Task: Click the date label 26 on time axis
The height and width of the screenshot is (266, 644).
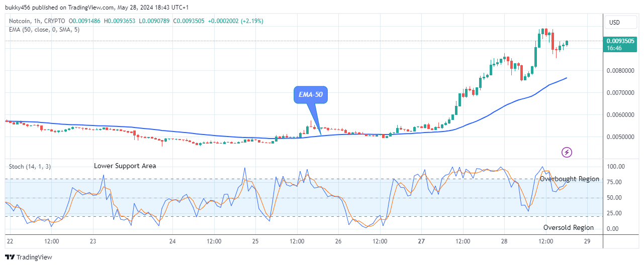Action: pyautogui.click(x=338, y=241)
